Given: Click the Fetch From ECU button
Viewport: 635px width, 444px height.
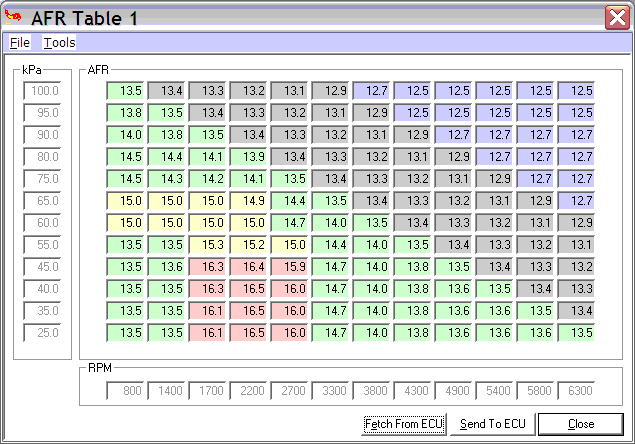Looking at the screenshot, I should [x=402, y=424].
